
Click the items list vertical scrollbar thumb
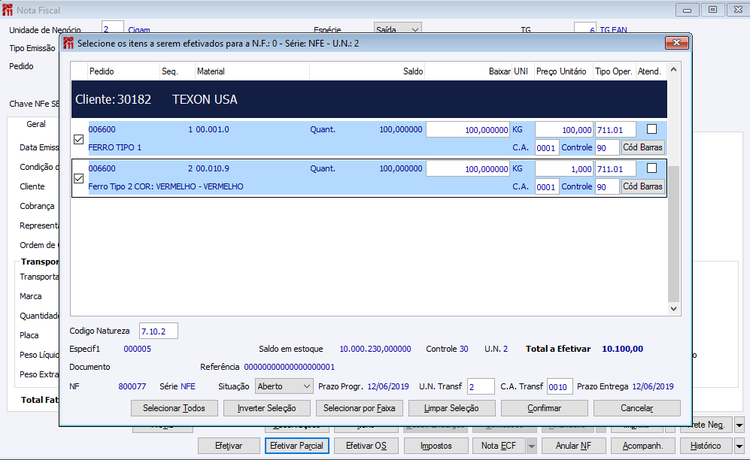[673, 234]
